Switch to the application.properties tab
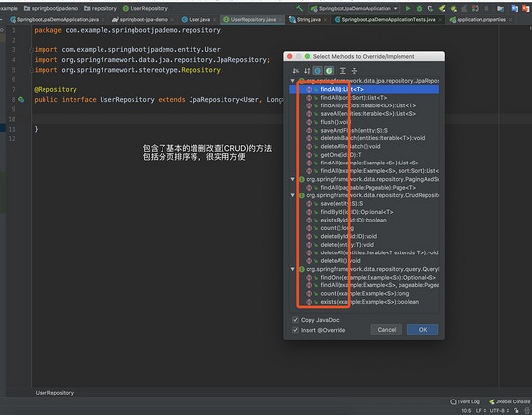Screen dimensions: 532x415 click(x=481, y=20)
